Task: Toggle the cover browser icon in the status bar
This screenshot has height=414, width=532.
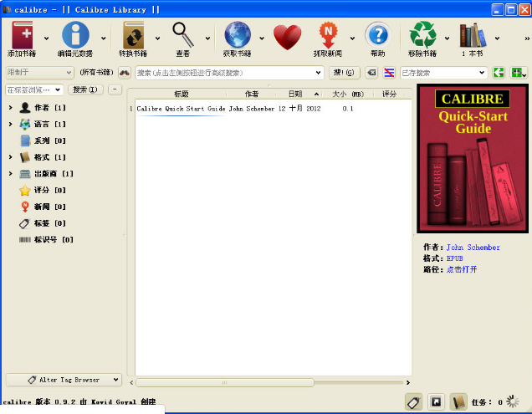Action: (436, 402)
